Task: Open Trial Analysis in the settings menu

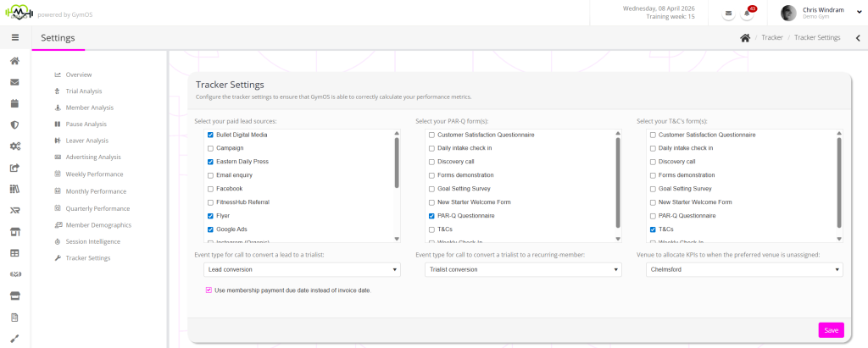Action: (83, 91)
